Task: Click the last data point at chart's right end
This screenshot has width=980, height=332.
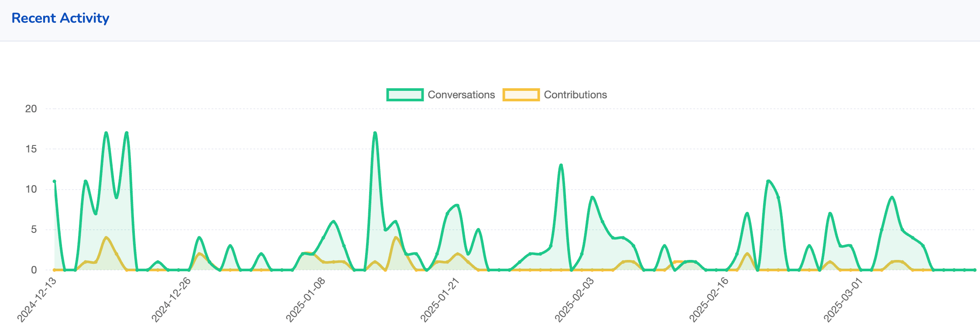Action: point(974,270)
